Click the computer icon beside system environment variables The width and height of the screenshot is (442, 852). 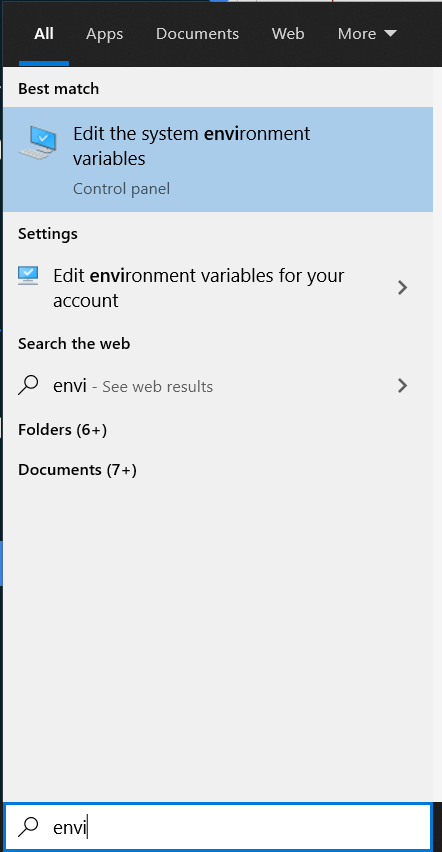coord(38,142)
